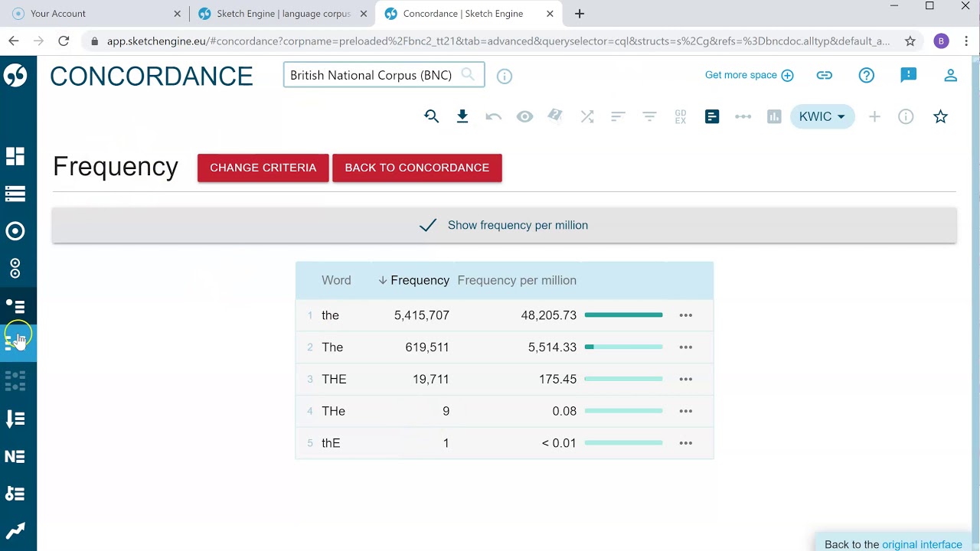Click the British National Corpus selector field
Viewport: 980px width, 551px height.
point(384,75)
